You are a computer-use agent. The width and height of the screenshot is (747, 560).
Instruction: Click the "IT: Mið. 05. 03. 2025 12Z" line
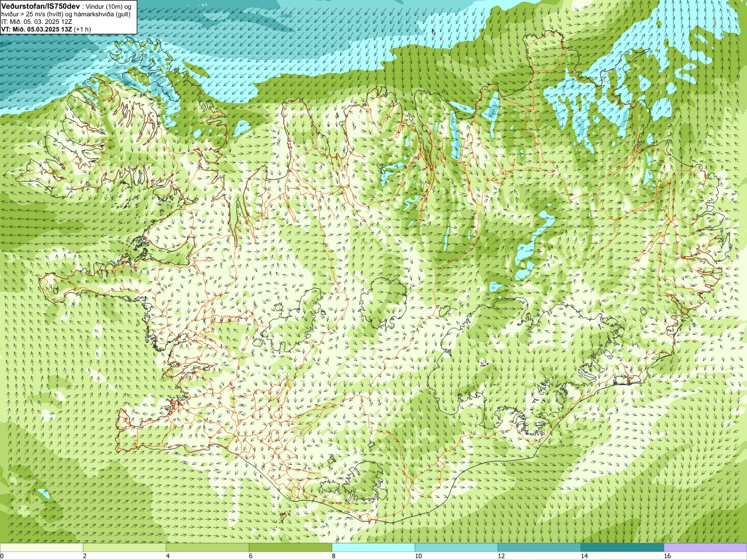[x=36, y=22]
